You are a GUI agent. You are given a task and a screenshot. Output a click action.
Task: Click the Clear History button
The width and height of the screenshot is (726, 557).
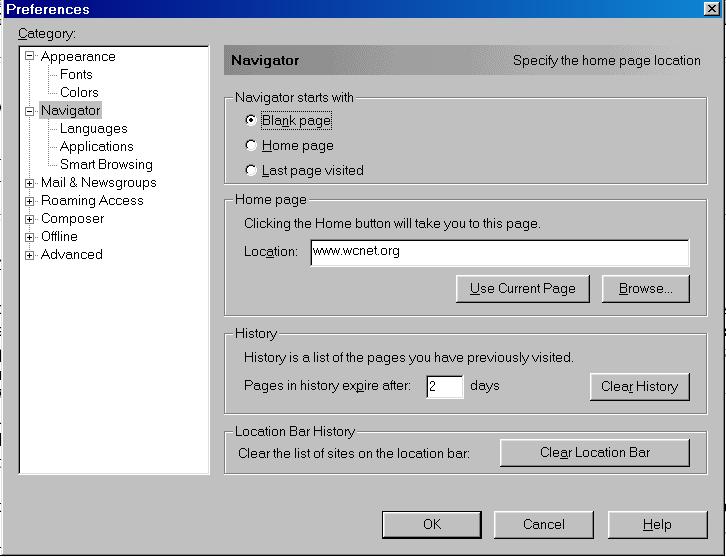point(639,386)
